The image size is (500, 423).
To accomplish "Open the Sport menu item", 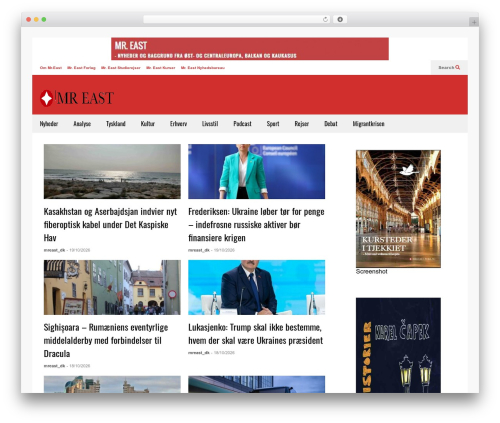I will [273, 124].
